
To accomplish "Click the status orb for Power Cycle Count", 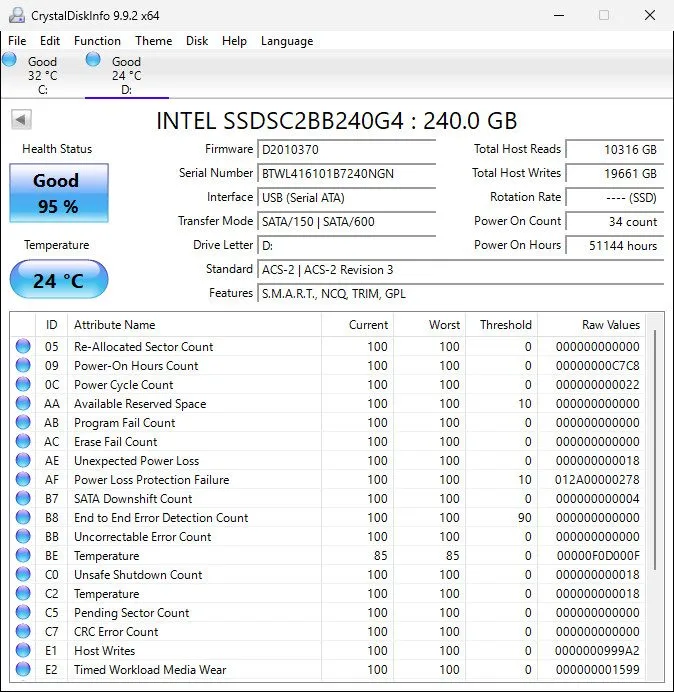I will pos(23,384).
